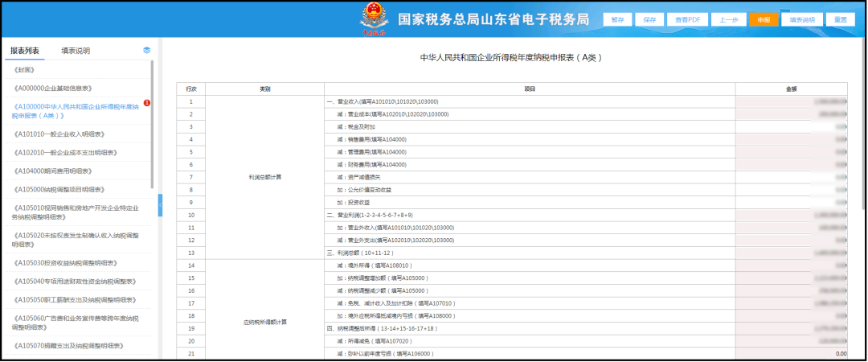The image size is (868, 362).
Task: Click the amount field for 弥补以前年度亏损
Action: [x=791, y=354]
